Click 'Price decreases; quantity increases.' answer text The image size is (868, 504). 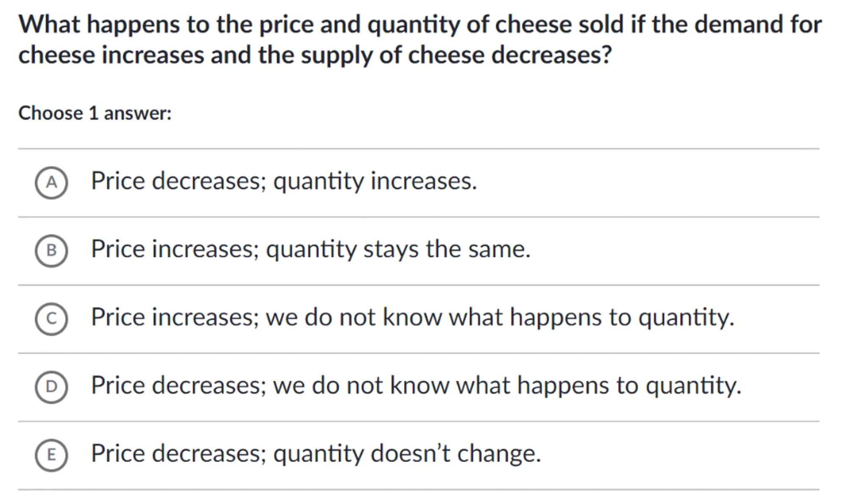(284, 181)
